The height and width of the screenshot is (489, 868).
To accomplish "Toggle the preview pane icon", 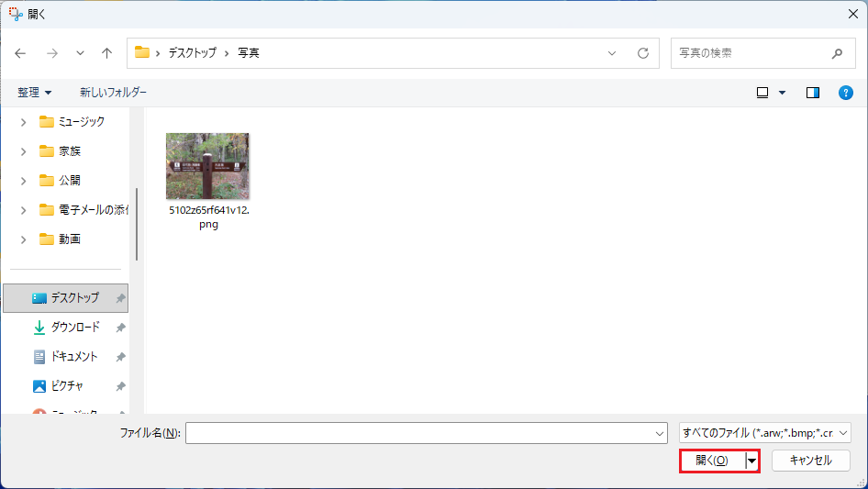I will [812, 93].
